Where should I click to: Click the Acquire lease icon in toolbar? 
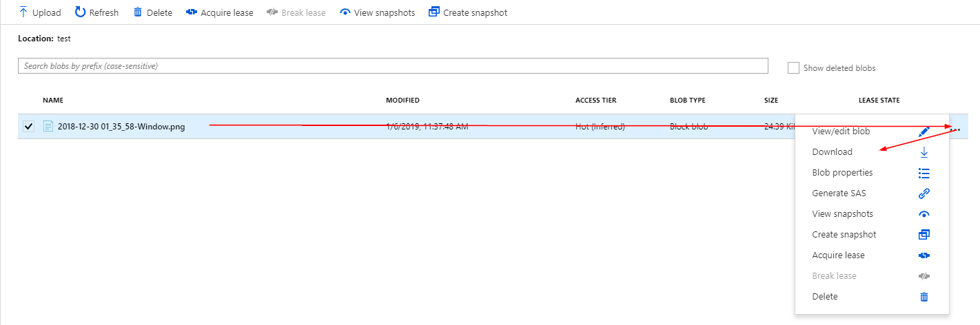[192, 12]
